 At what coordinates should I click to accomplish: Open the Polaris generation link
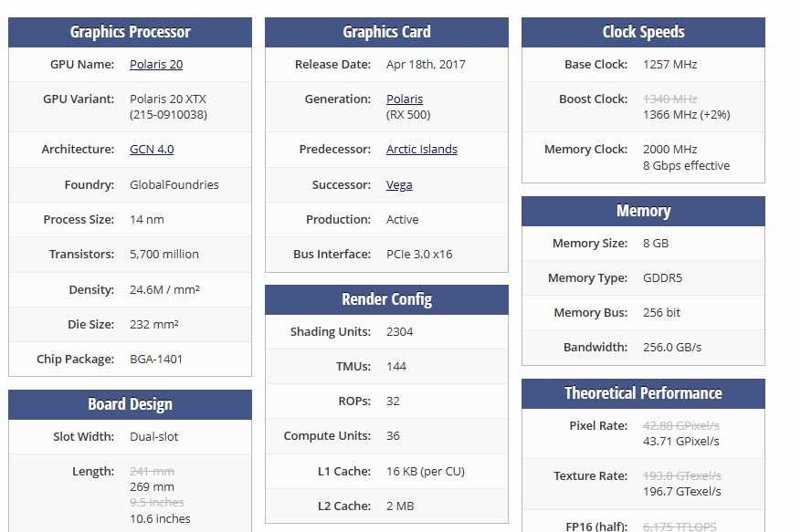point(405,99)
